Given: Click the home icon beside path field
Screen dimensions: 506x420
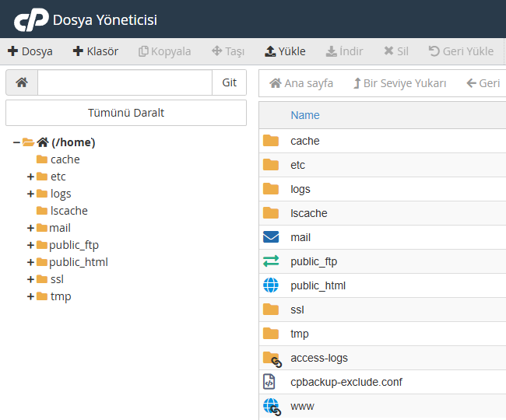Looking at the screenshot, I should pos(22,82).
